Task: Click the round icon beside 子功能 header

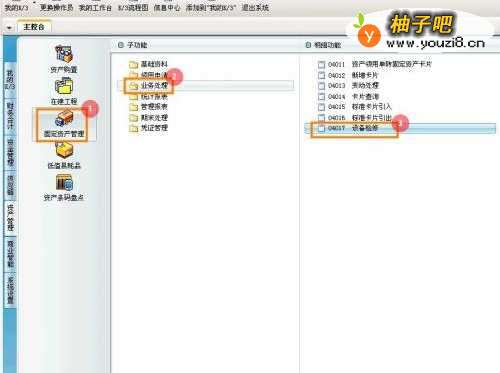Action: 121,45
